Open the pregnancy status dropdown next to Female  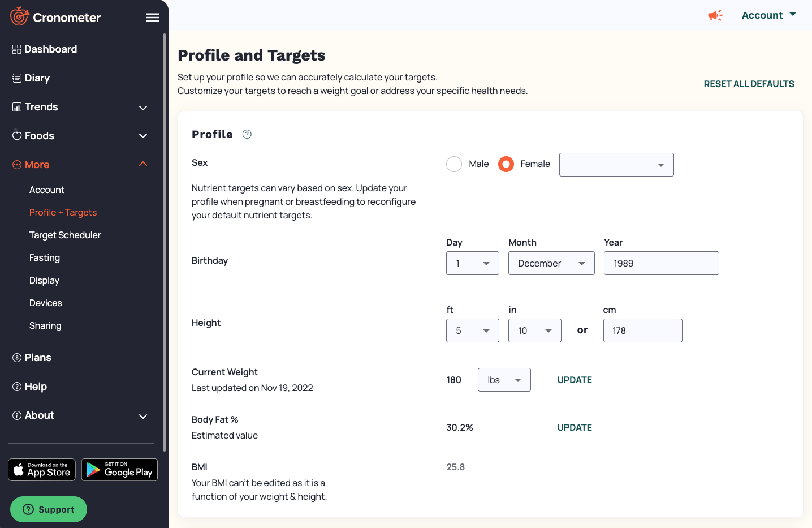click(x=616, y=165)
